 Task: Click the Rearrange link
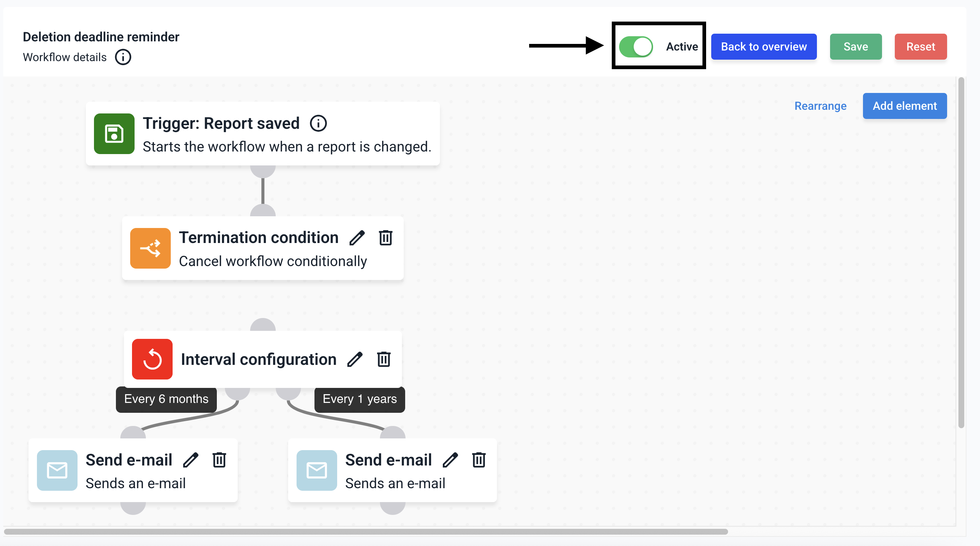coord(820,106)
